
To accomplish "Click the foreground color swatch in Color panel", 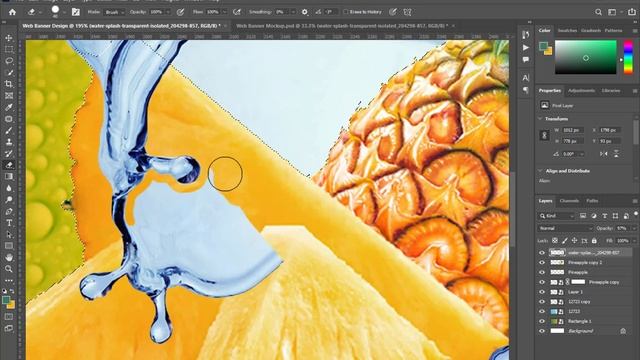I will [x=543, y=46].
